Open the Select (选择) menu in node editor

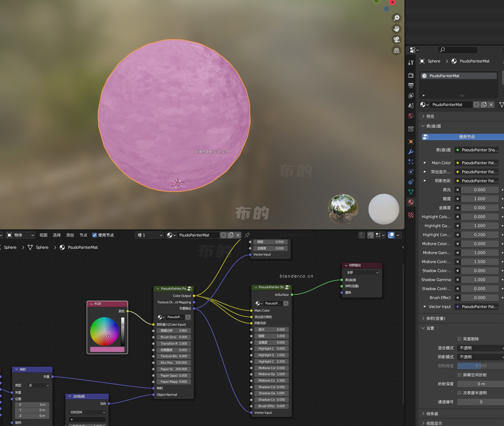[57, 235]
